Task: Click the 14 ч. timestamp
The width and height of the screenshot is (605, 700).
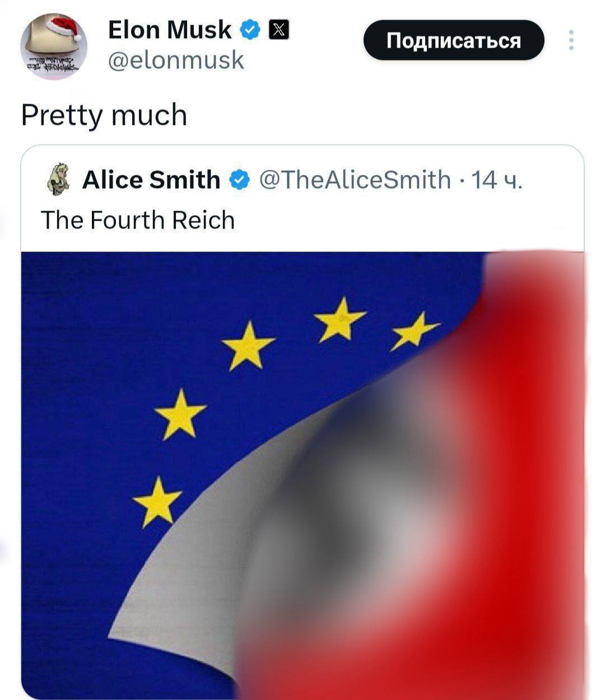Action: coord(497,180)
